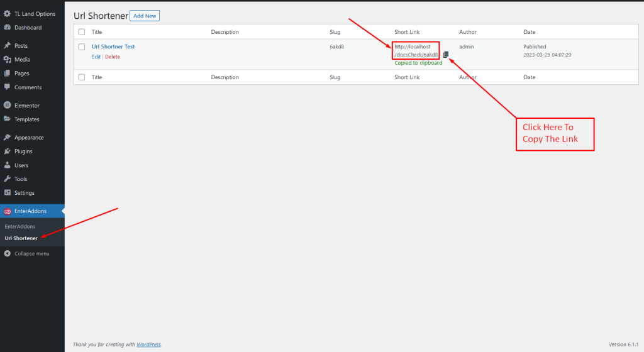The width and height of the screenshot is (644, 352).
Task: Click Edit under Url Shortner Test
Action: (x=96, y=57)
